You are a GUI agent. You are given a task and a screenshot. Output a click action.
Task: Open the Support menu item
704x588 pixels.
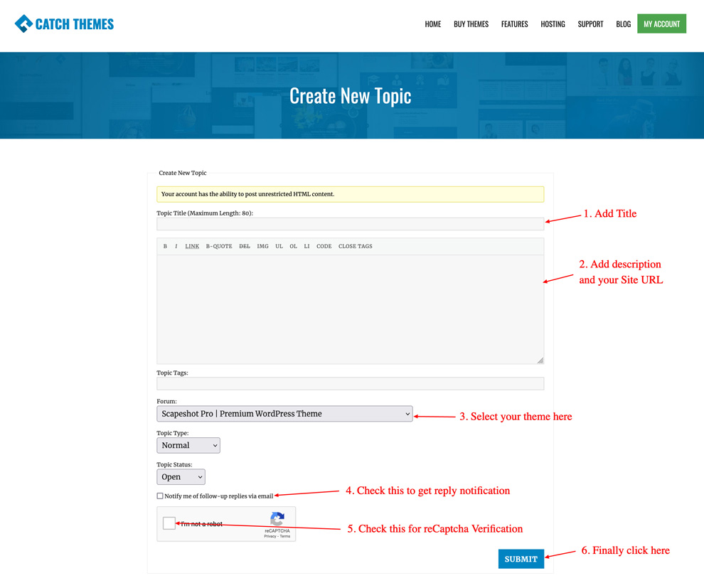(590, 24)
